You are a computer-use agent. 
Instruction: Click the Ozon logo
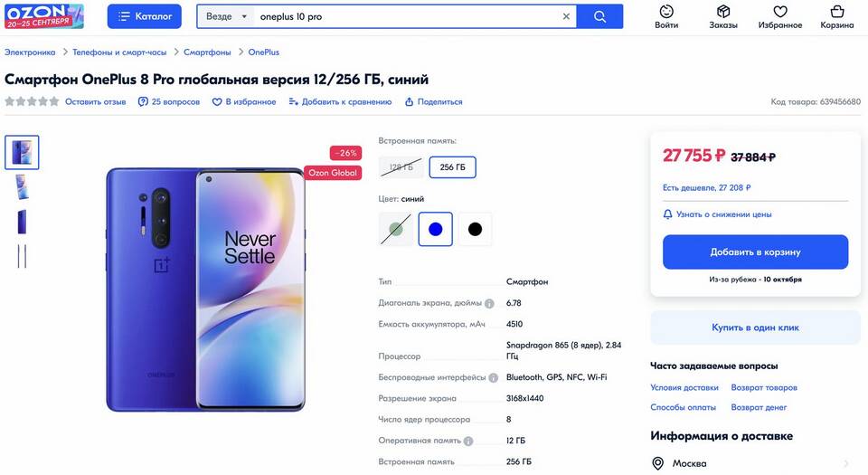(x=44, y=16)
